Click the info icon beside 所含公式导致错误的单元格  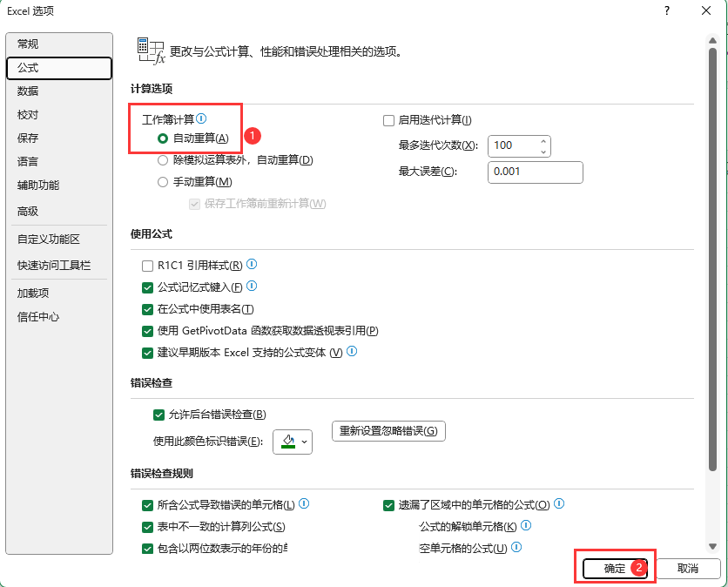[x=304, y=503]
